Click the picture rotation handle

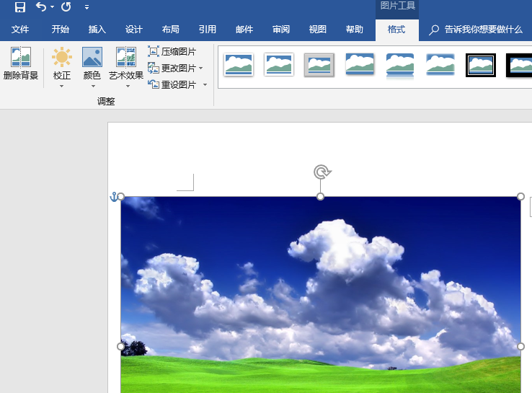(322, 172)
